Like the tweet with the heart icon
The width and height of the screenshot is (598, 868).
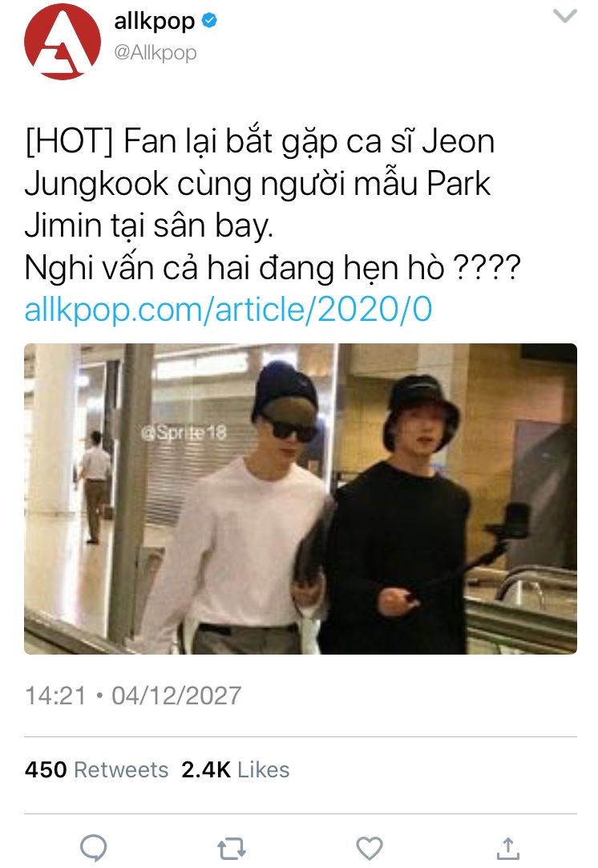[x=369, y=849]
